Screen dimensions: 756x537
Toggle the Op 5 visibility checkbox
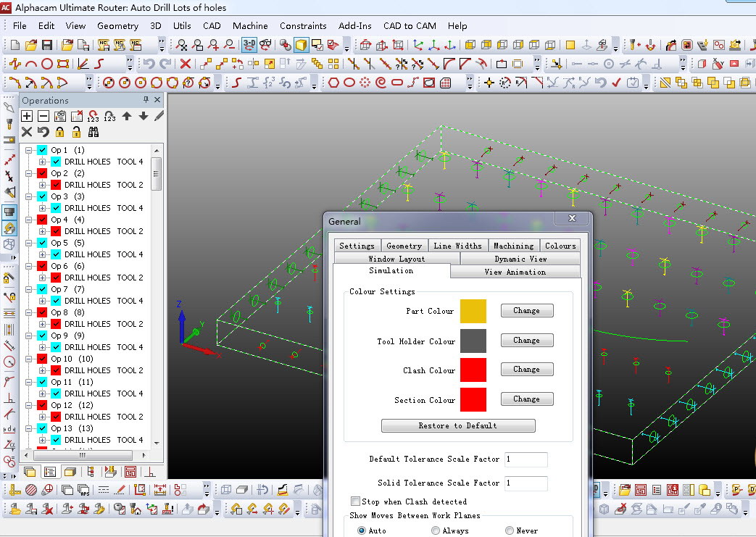(x=43, y=243)
